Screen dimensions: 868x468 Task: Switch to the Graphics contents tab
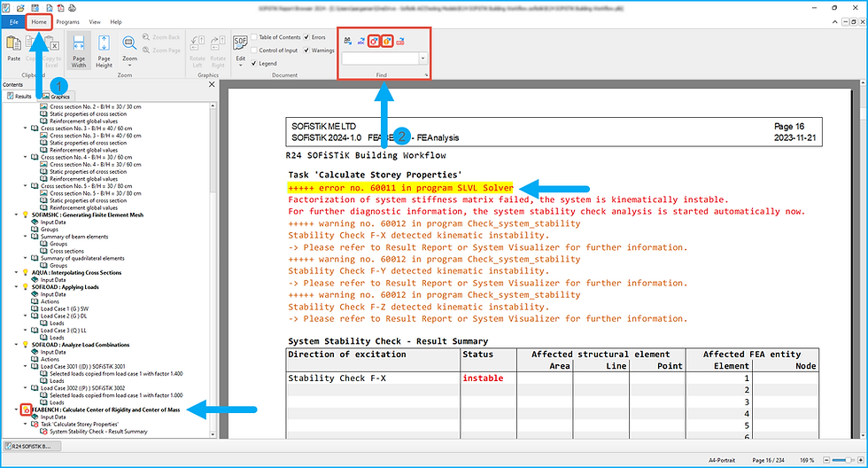(56, 97)
